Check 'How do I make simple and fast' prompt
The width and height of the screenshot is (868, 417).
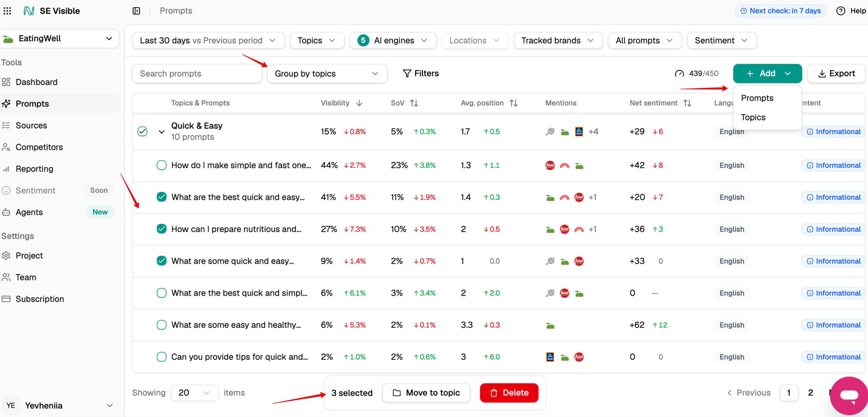(x=162, y=165)
